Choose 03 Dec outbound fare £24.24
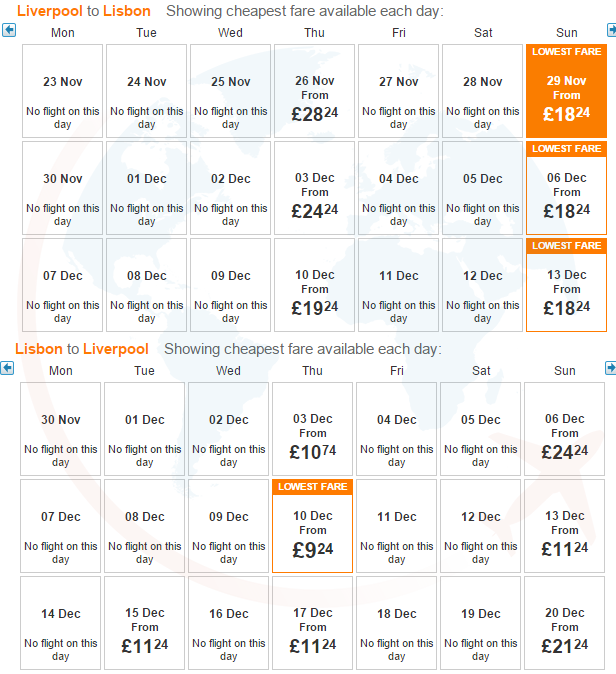The width and height of the screenshot is (616, 674). (314, 188)
